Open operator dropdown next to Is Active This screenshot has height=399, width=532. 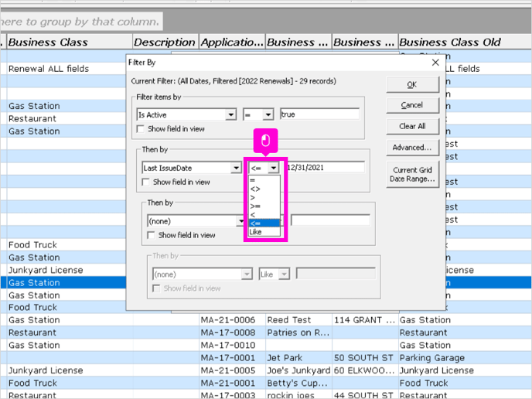click(x=268, y=114)
